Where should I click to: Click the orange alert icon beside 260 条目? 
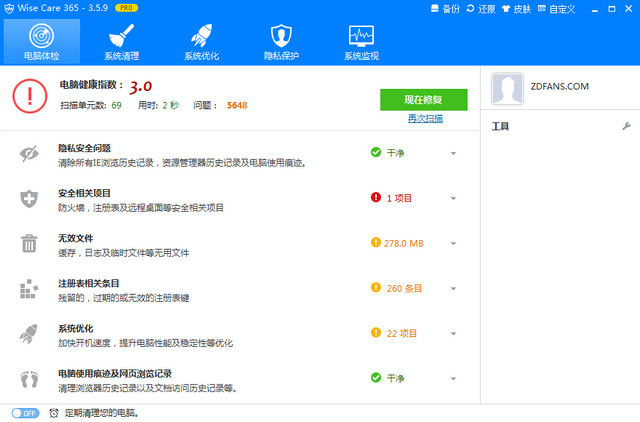(376, 288)
